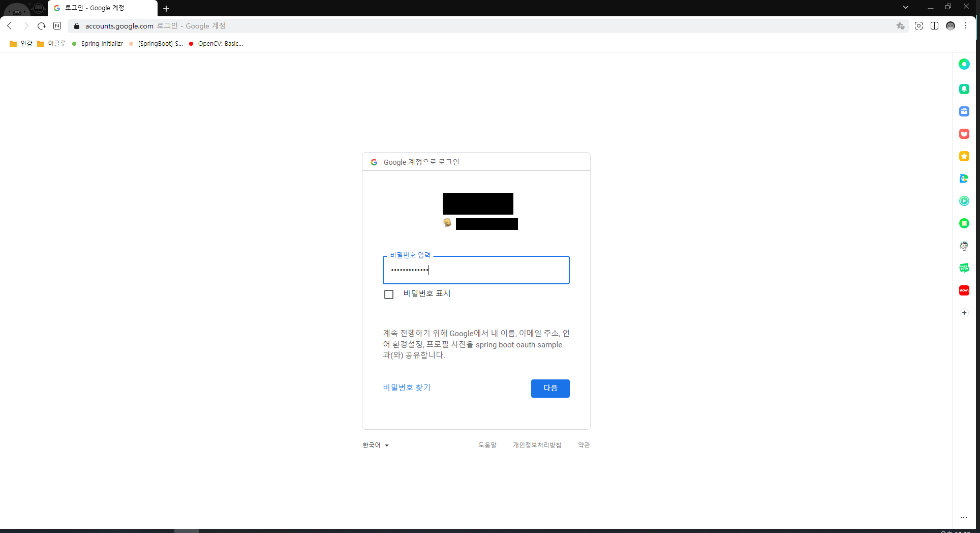Image resolution: width=980 pixels, height=533 pixels.
Task: Open the OpenCV: Basic... bookmark
Action: [x=216, y=44]
